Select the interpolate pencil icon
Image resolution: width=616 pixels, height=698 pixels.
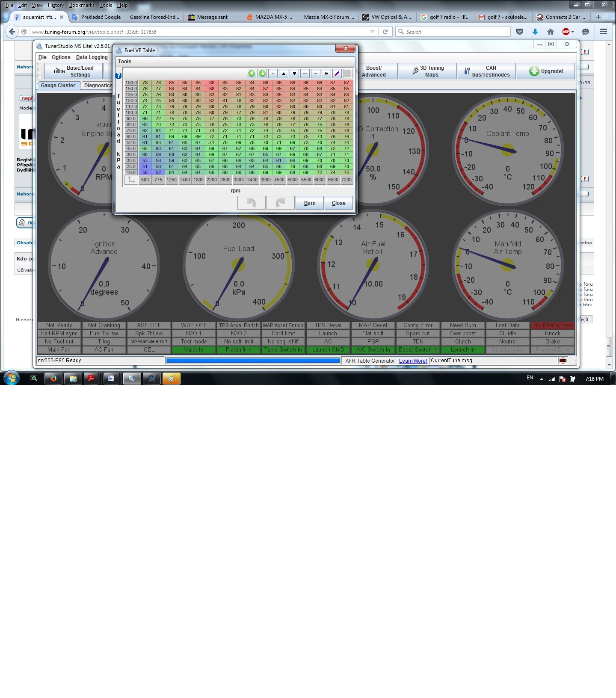pos(337,74)
